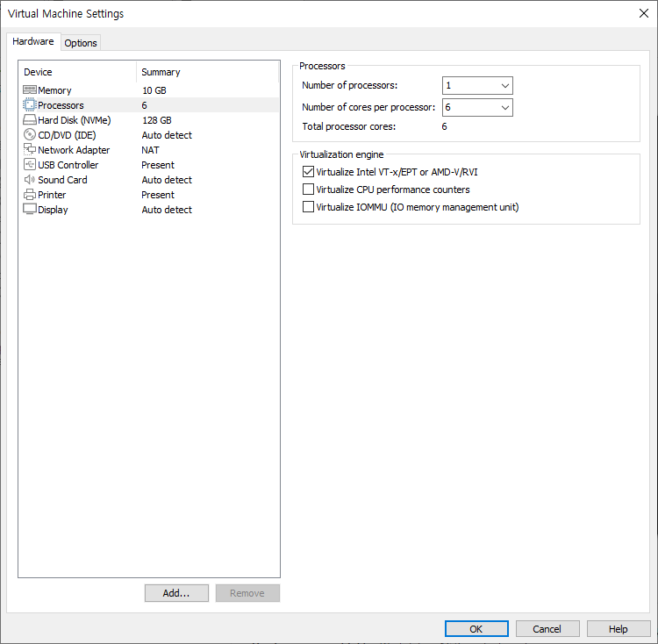Click the Printer icon
658x644 pixels.
coord(29,195)
